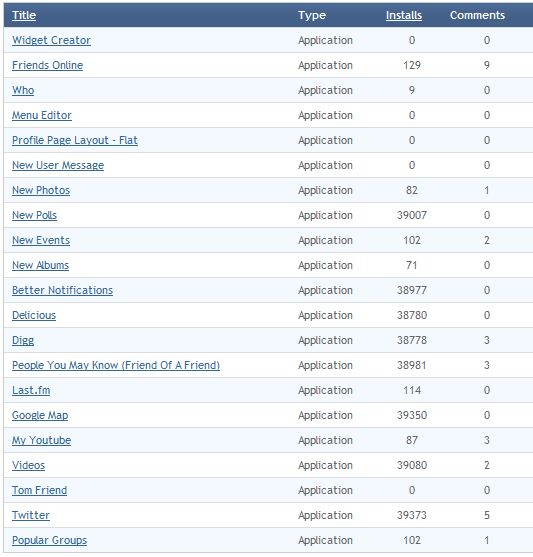Sort the table by Title column header
Image resolution: width=533 pixels, height=557 pixels.
point(24,15)
